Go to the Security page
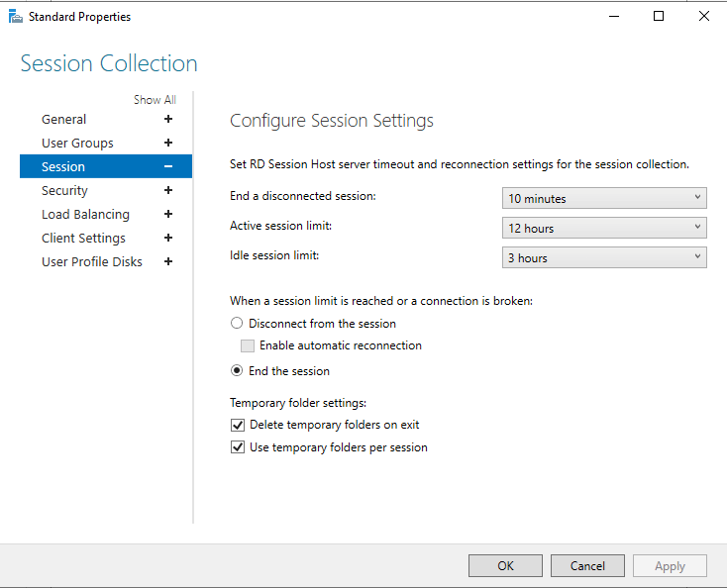The width and height of the screenshot is (727, 588). pos(64,190)
